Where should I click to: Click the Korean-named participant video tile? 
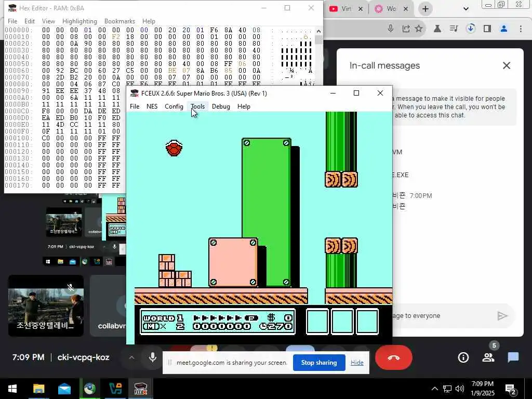pos(46,305)
